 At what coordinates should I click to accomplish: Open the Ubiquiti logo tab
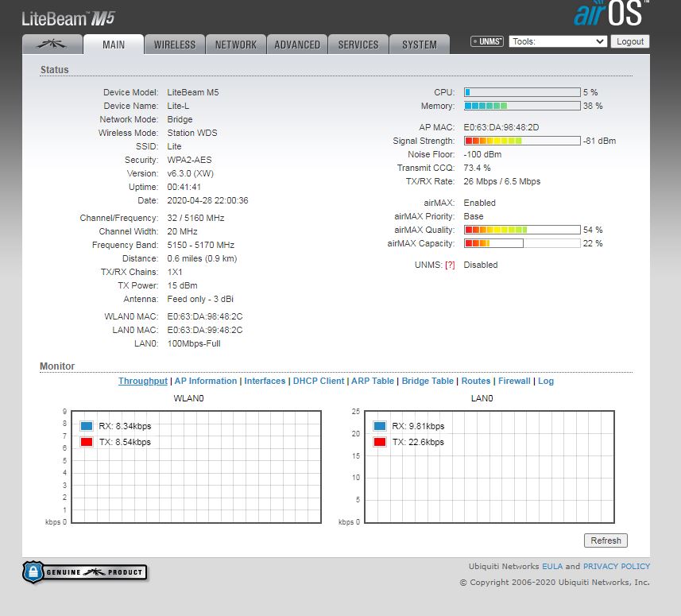click(x=52, y=45)
